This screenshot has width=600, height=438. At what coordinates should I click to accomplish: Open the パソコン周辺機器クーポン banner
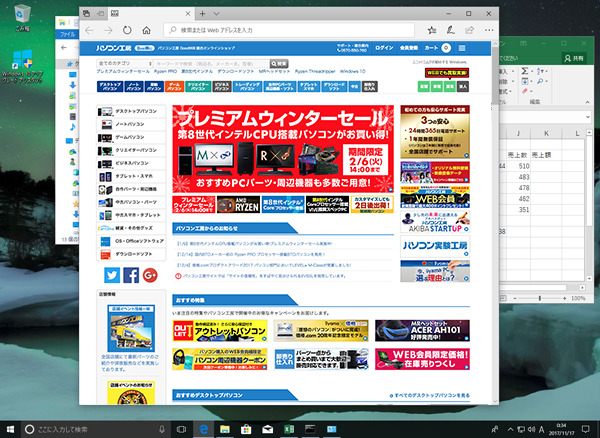(x=220, y=359)
